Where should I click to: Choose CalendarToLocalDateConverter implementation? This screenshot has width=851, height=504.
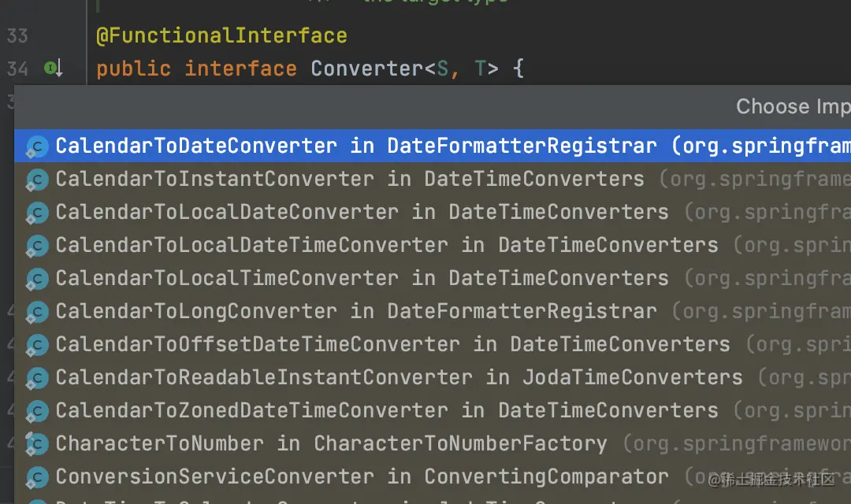pyautogui.click(x=433, y=212)
